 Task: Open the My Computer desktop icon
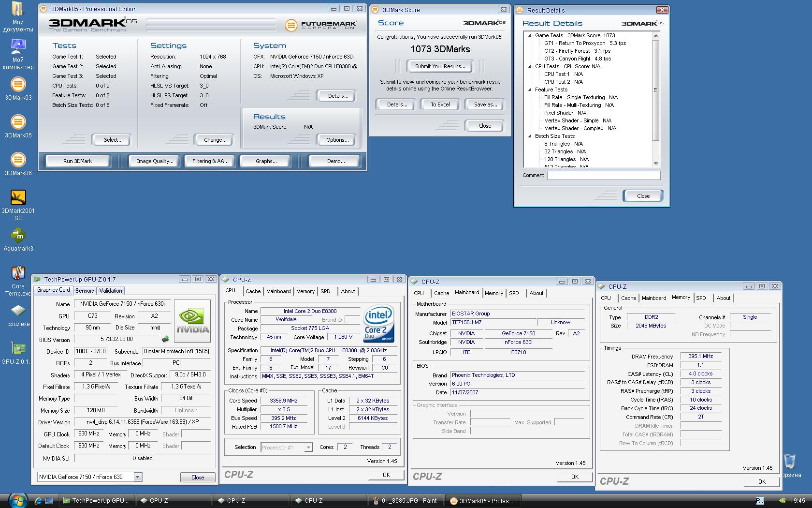coord(18,54)
